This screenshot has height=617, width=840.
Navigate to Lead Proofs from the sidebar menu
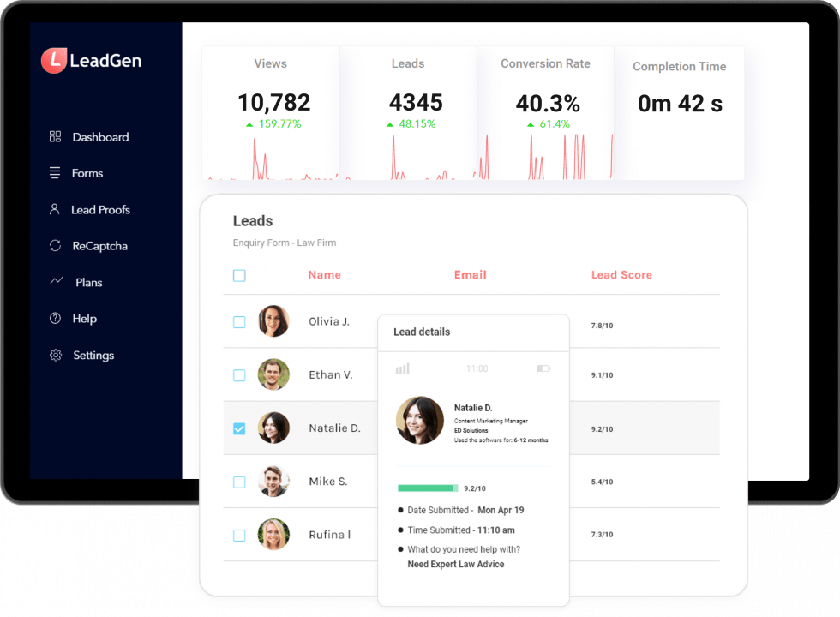[x=100, y=209]
